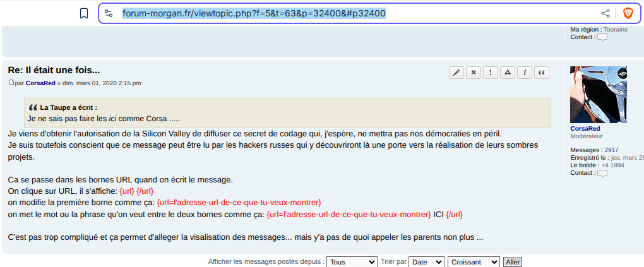View CorsaRed's 2917 messages
The image size is (644, 267).
coord(611,150)
